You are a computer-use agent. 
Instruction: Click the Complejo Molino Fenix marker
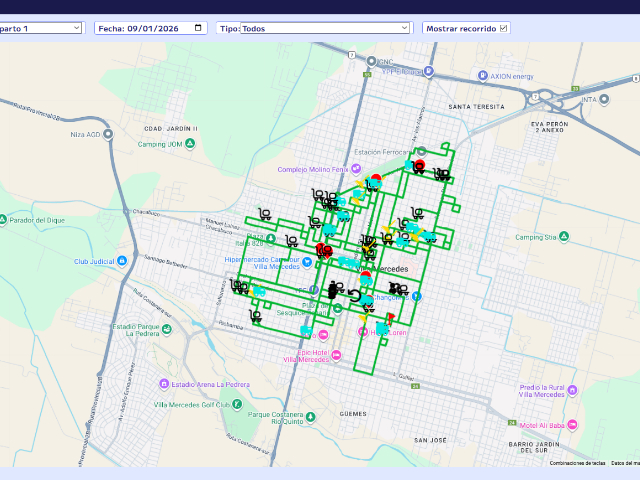[355, 169]
